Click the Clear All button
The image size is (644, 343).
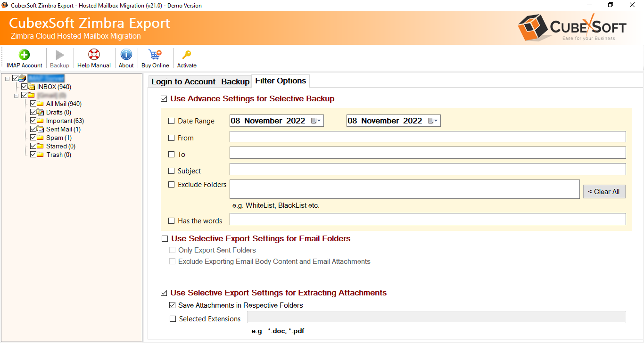click(x=604, y=191)
